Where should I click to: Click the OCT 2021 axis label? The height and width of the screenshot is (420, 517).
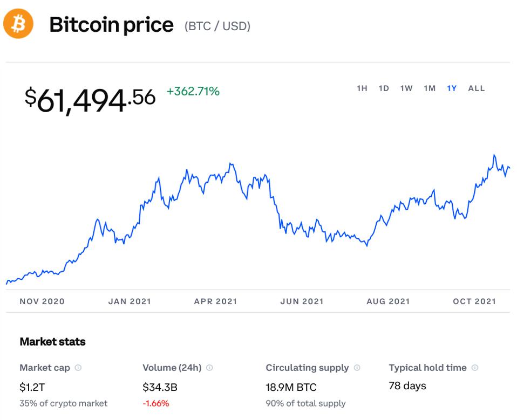pos(474,301)
